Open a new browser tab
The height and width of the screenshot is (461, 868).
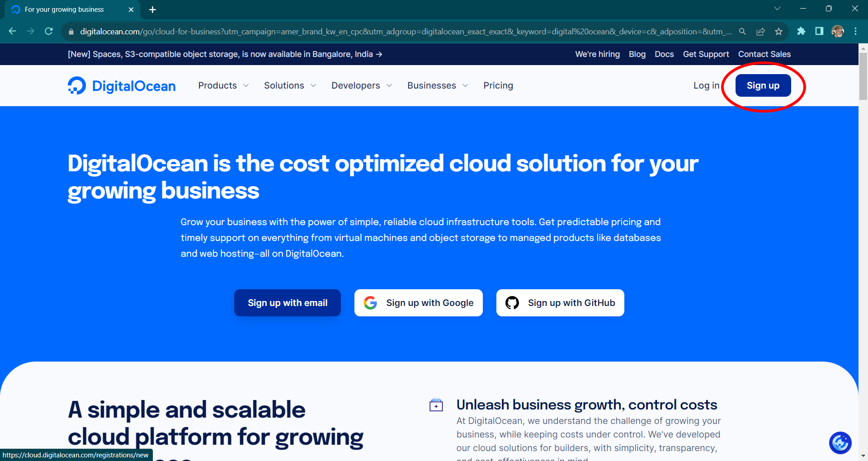[x=152, y=9]
